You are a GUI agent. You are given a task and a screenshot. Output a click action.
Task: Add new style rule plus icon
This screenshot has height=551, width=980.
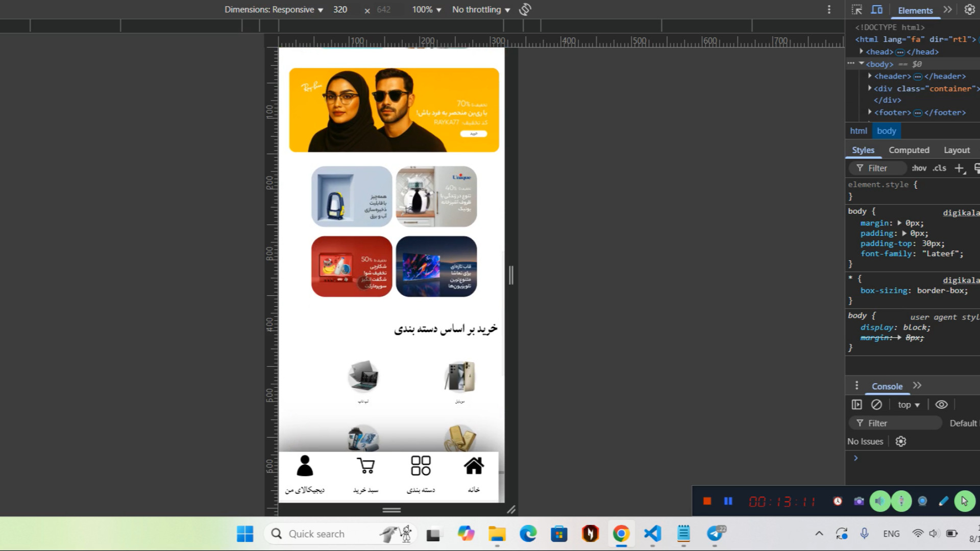click(960, 168)
